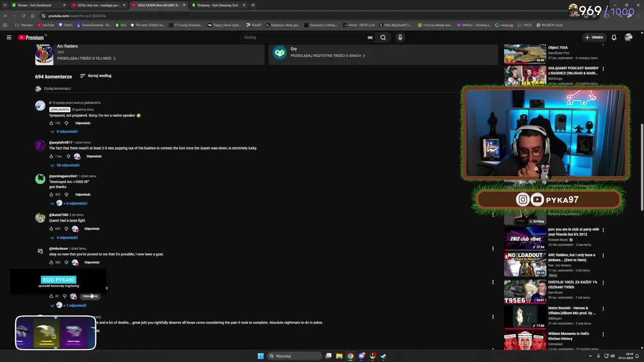This screenshot has height=362, width=644.
Task: Open Metro Boomin Heroes & Villains video
Action: [x=525, y=317]
